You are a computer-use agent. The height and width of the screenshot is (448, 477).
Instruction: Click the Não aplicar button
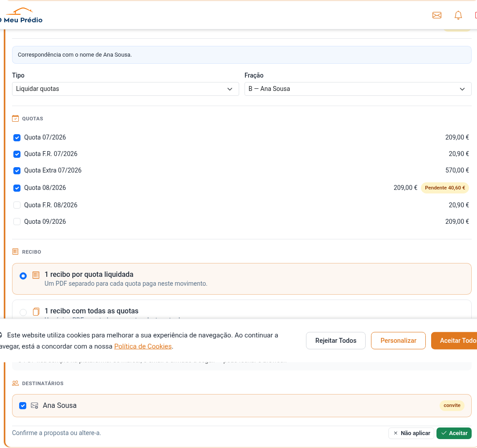[411, 433]
